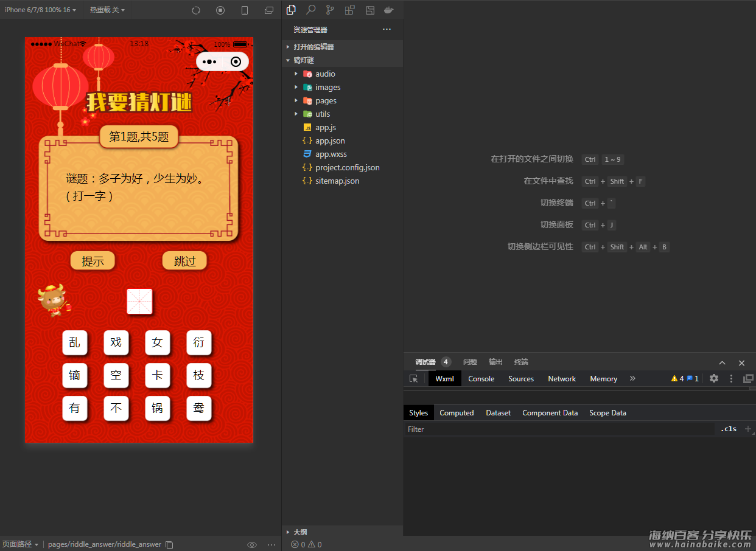The height and width of the screenshot is (551, 756).
Task: Open the file explorer sidebar icon
Action: [291, 10]
